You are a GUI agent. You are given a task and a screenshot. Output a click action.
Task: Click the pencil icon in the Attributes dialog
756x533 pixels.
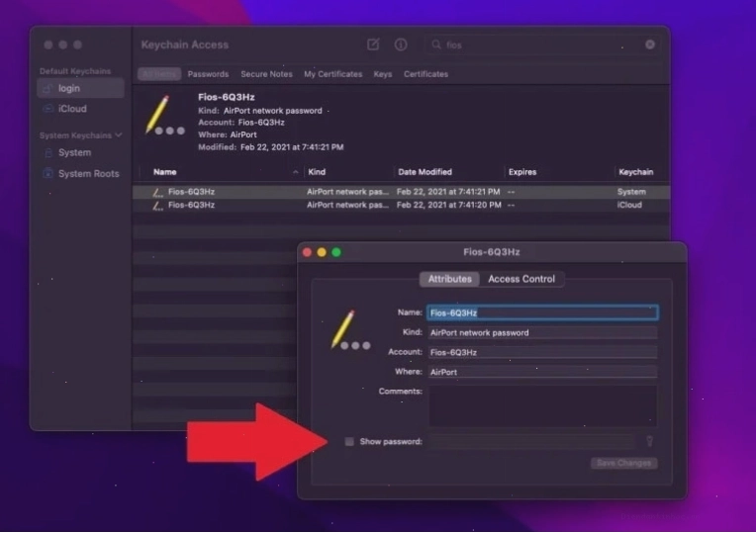tap(350, 330)
